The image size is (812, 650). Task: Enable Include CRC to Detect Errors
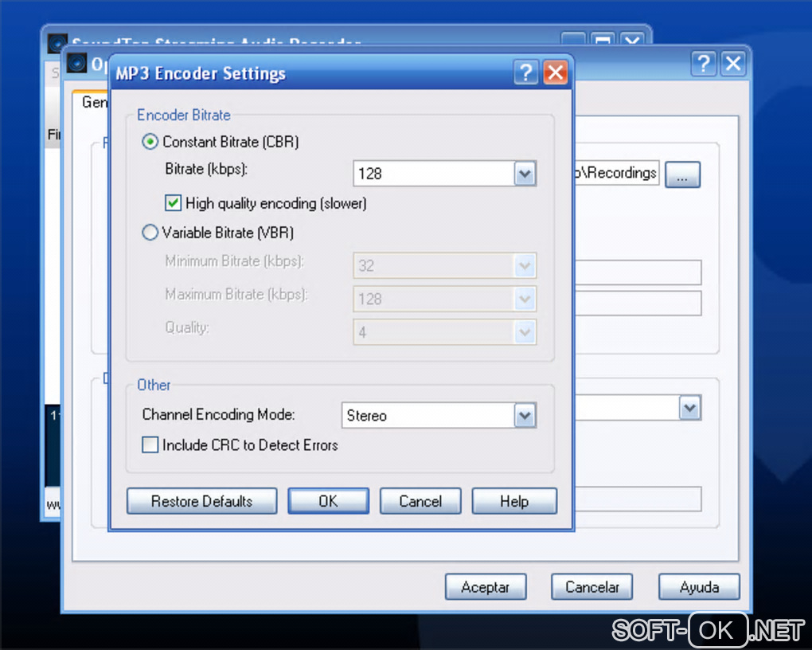click(150, 444)
